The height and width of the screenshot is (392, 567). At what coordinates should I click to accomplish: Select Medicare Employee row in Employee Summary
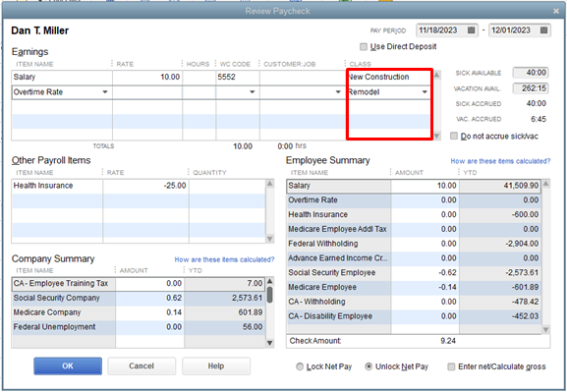(x=414, y=287)
